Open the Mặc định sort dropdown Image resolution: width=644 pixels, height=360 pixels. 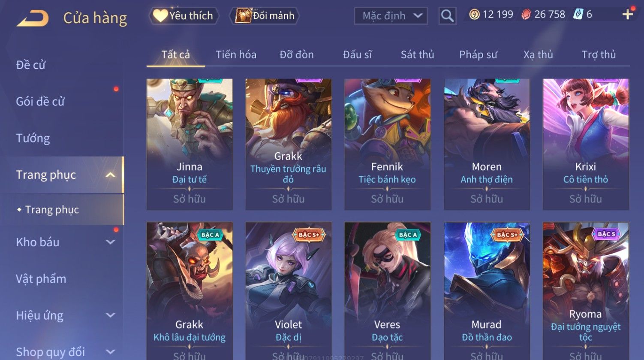point(391,16)
